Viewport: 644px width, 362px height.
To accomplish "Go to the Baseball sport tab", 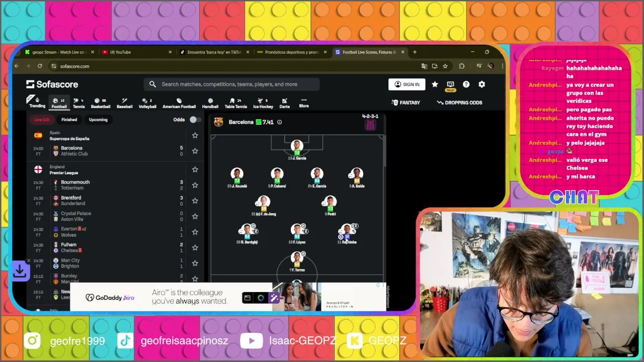I will point(125,103).
